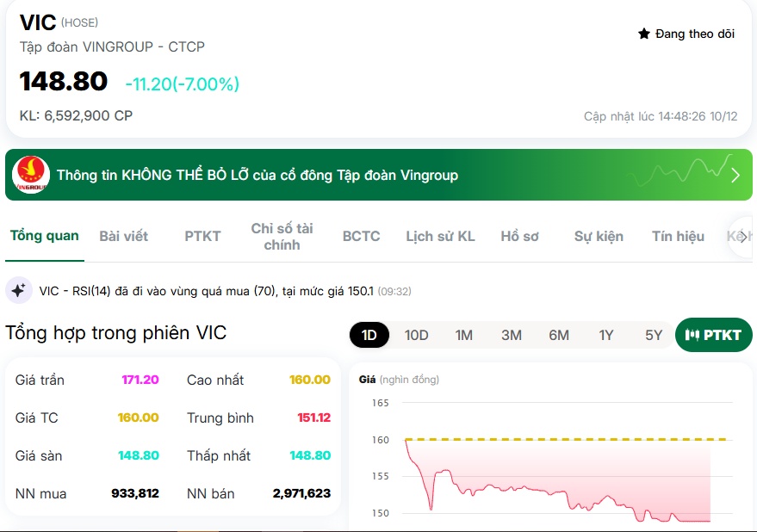Select the 10D chart timeframe

point(416,334)
